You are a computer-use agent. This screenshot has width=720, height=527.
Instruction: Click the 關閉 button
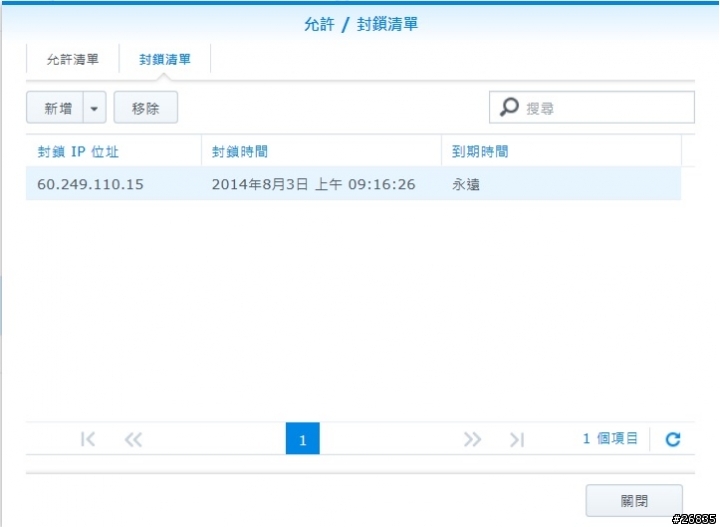[634, 501]
